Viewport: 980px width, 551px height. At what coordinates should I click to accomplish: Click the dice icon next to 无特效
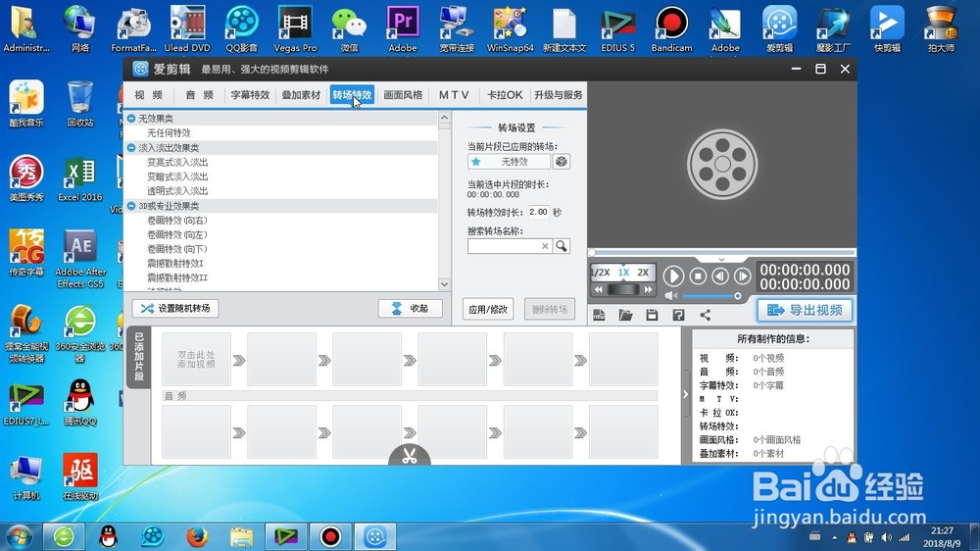click(x=562, y=162)
